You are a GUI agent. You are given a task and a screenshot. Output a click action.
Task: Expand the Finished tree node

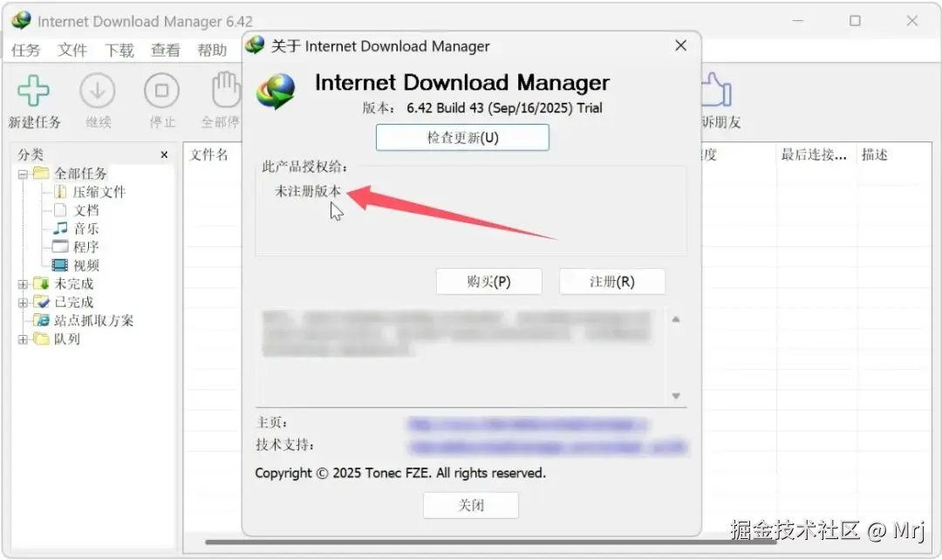point(23,303)
